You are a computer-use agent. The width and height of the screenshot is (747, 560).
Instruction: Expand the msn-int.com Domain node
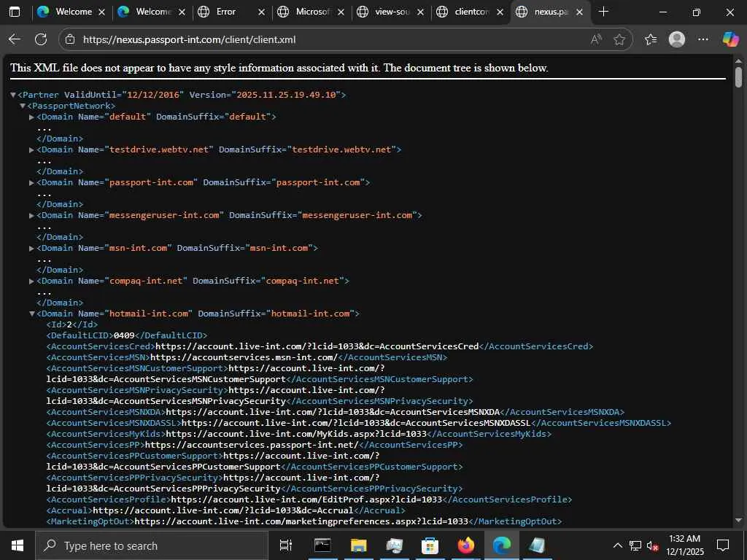point(31,248)
